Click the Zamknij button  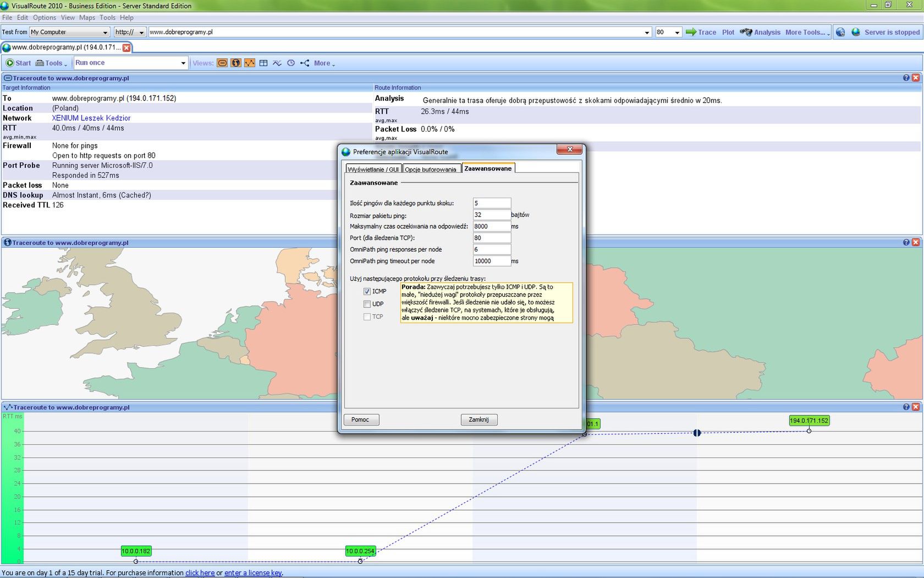479,419
